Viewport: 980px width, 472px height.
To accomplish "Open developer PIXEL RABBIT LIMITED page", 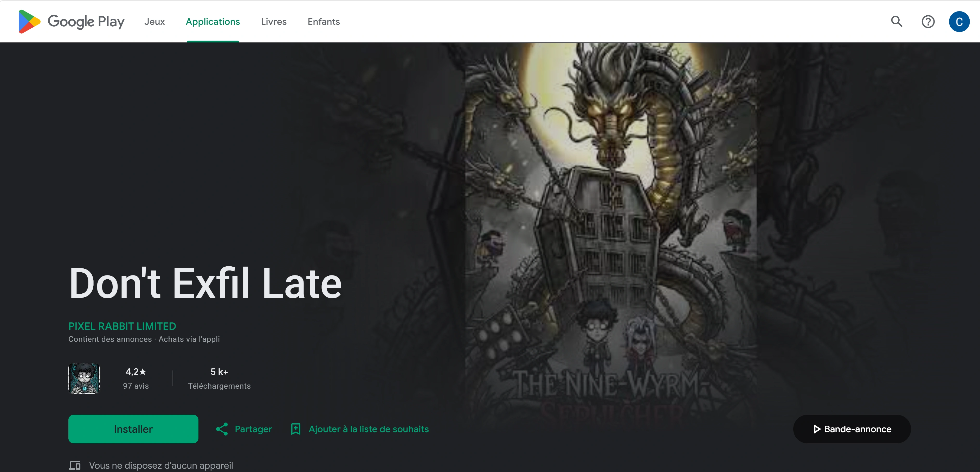I will 122,326.
